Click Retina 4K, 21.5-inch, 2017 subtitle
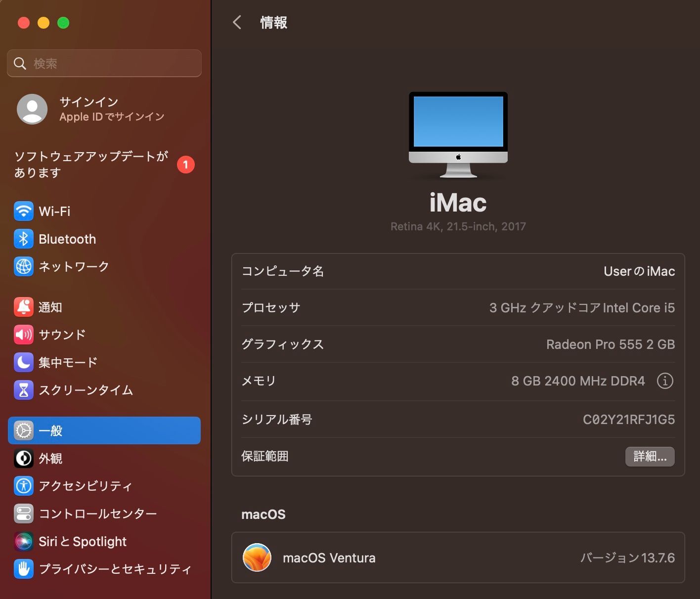Screen dimensions: 700x599 coord(458,226)
